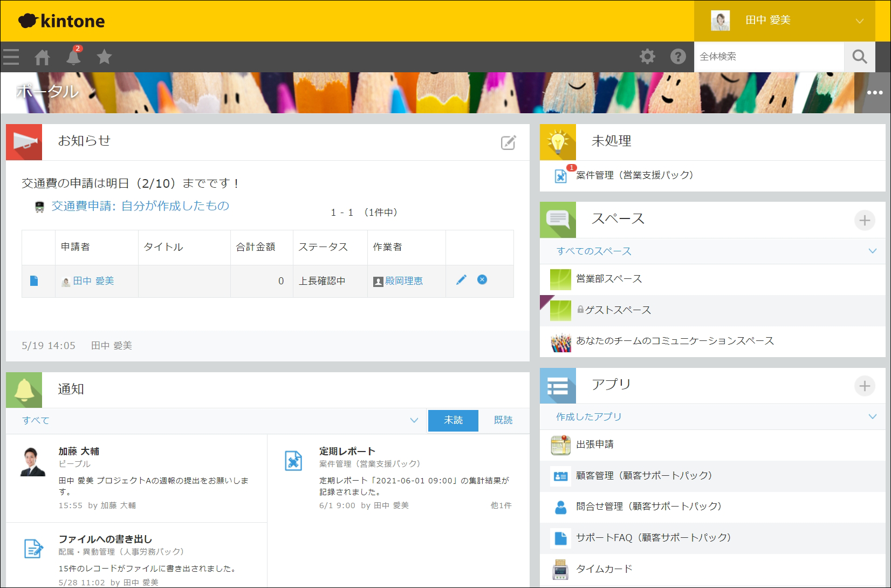Image resolution: width=891 pixels, height=588 pixels.
Task: Select the 未読 notifications tab
Action: coord(453,420)
